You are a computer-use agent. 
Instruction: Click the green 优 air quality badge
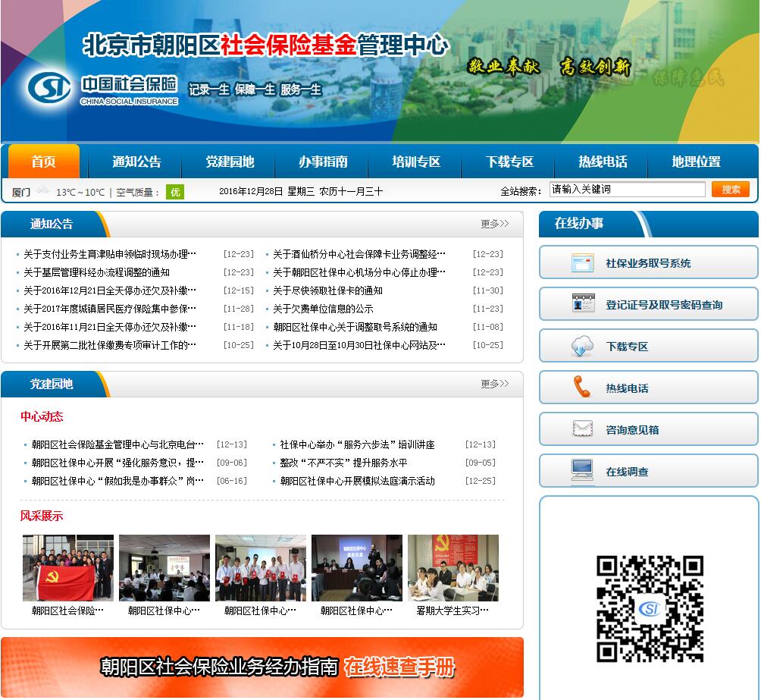[x=175, y=192]
